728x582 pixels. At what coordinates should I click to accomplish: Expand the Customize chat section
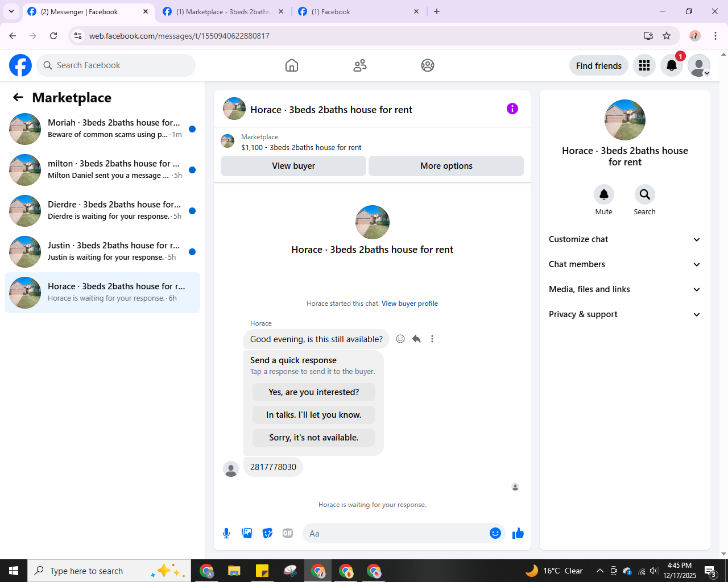pyautogui.click(x=625, y=239)
